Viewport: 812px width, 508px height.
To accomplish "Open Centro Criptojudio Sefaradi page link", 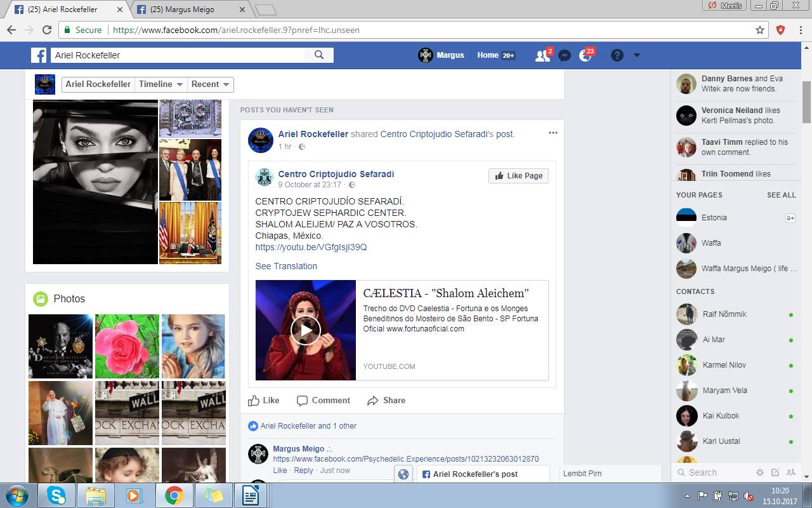I will [x=336, y=174].
